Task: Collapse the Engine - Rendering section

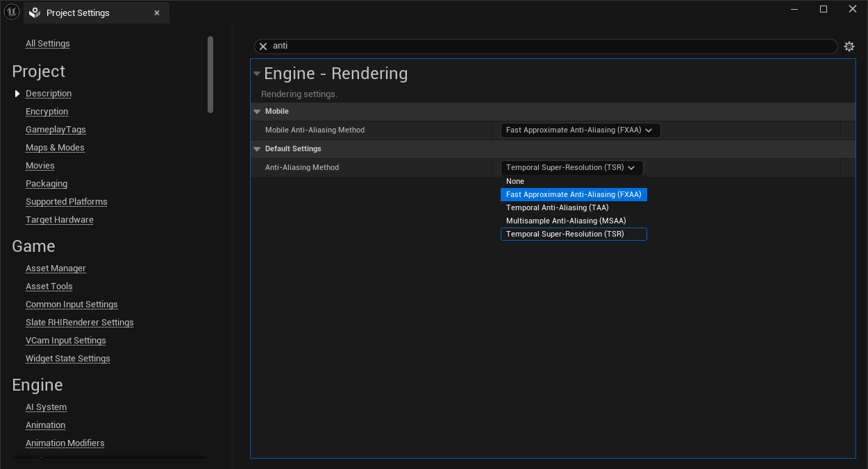Action: 257,74
